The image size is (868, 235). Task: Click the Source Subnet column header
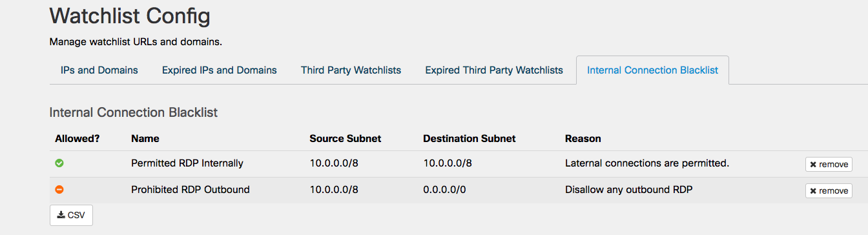click(346, 138)
